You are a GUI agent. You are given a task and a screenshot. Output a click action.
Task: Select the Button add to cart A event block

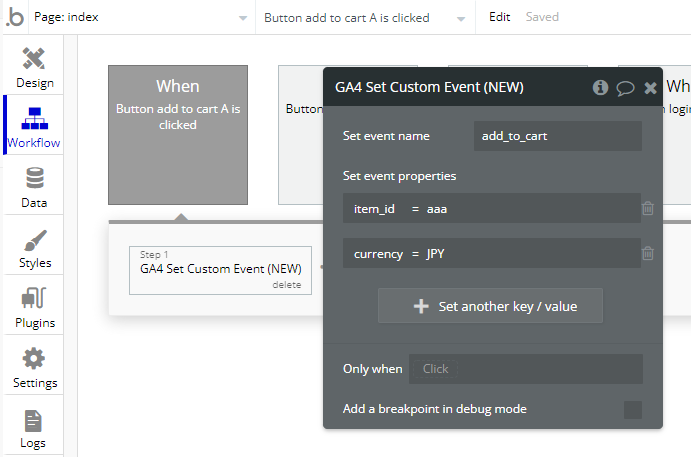coord(177,135)
